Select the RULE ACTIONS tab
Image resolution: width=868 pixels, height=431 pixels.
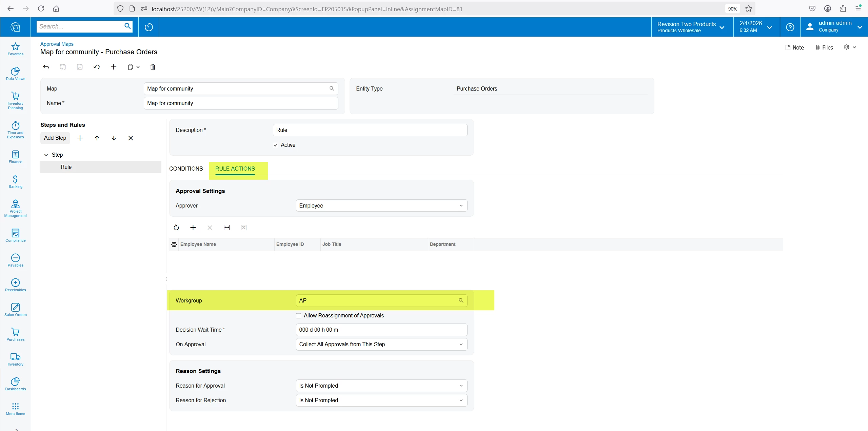(x=235, y=169)
